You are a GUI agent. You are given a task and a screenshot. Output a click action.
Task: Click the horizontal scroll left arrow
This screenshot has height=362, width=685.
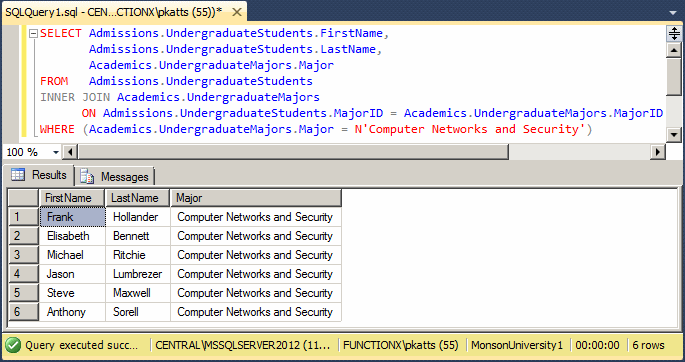click(x=70, y=152)
